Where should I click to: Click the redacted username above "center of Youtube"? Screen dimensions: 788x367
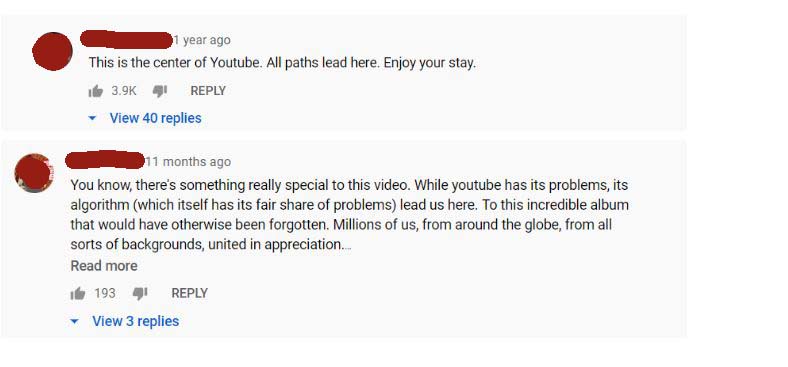click(x=127, y=40)
